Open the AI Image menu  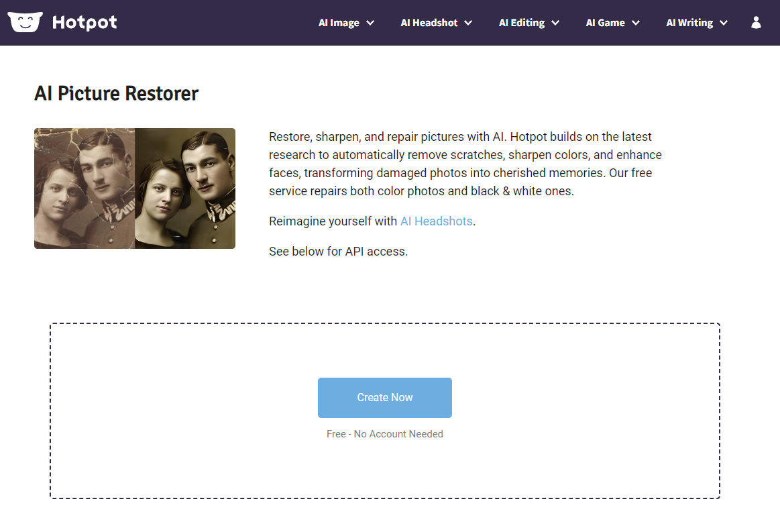click(339, 23)
